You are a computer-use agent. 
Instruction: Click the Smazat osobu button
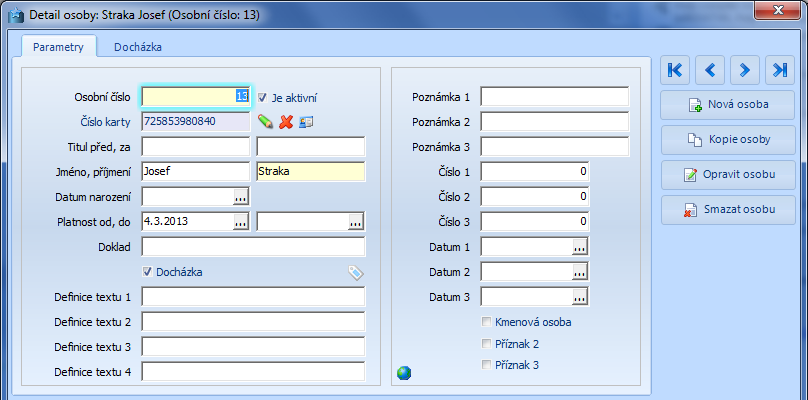728,210
